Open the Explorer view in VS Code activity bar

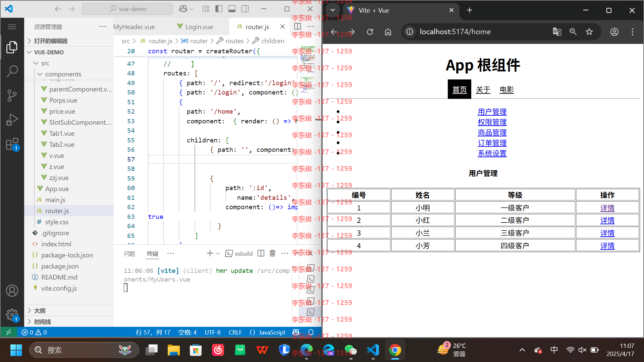coord(12,47)
